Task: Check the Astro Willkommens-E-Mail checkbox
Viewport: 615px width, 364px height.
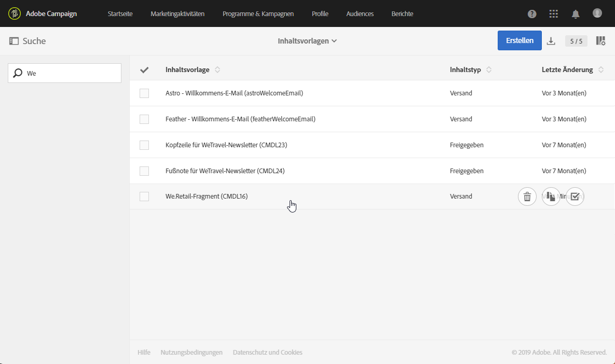Action: click(x=144, y=93)
